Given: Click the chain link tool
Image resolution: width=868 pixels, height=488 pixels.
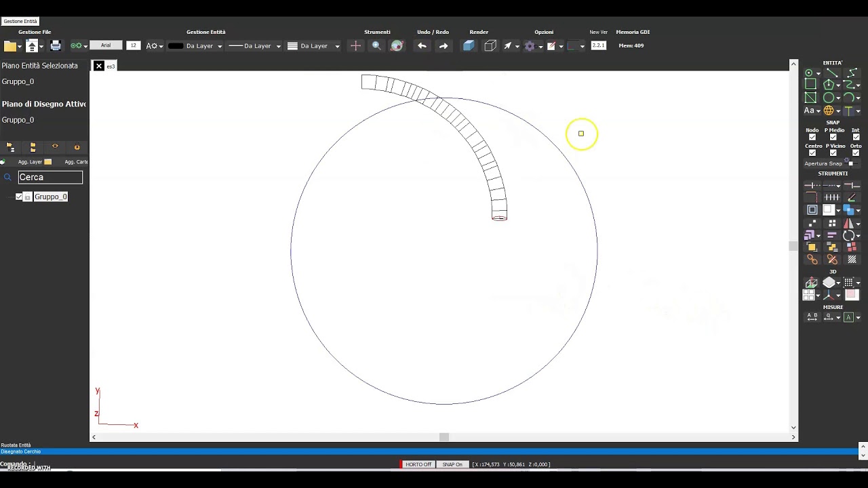Looking at the screenshot, I should 812,260.
